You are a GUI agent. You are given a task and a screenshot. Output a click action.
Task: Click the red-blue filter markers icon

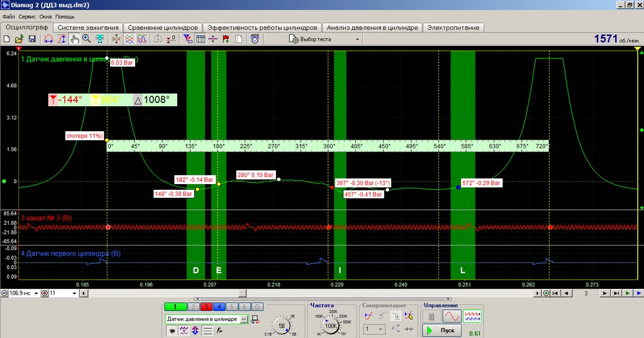click(x=187, y=39)
